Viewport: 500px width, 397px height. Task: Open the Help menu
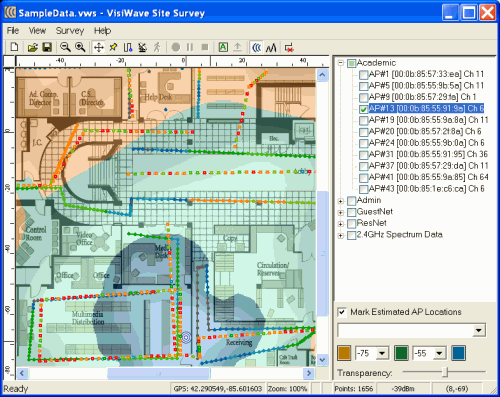102,31
